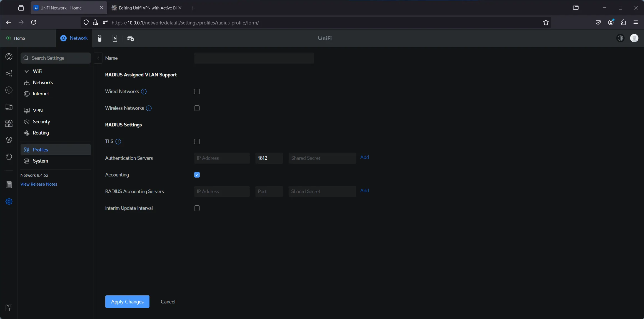Screen dimensions: 644x319
Task: Open the Settings gear icon in left rail
Action: 9,201
